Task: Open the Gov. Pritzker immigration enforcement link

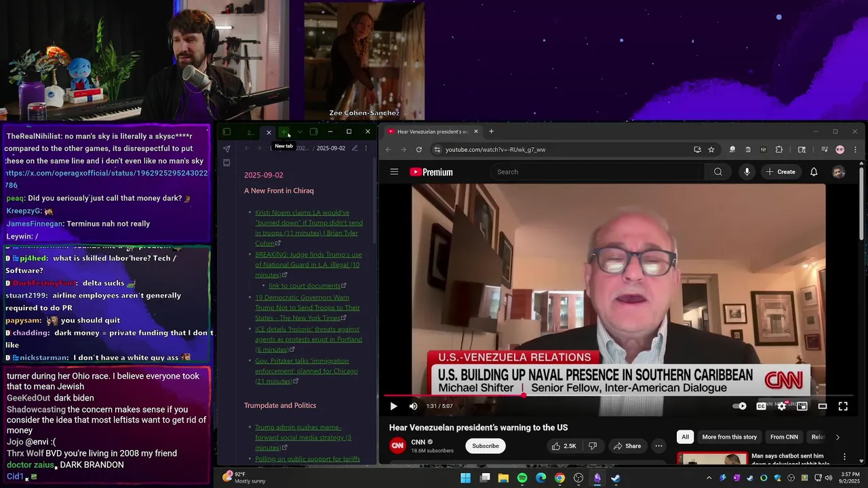Action: (x=307, y=371)
